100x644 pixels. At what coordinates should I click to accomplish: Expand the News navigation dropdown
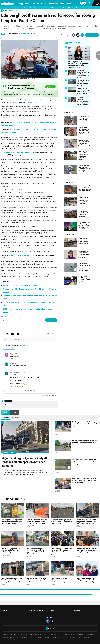(28, 3)
